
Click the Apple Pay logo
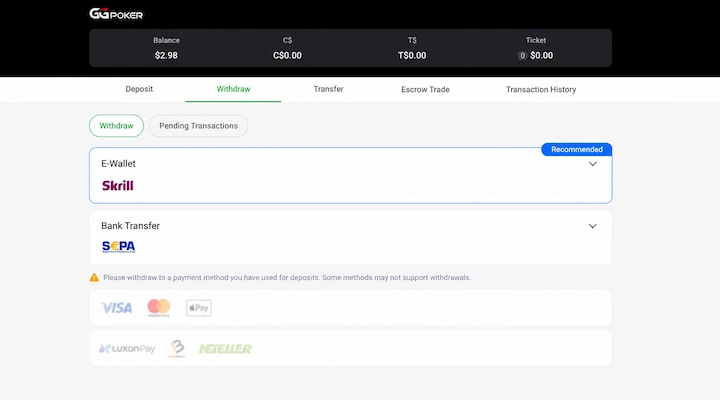click(x=199, y=308)
